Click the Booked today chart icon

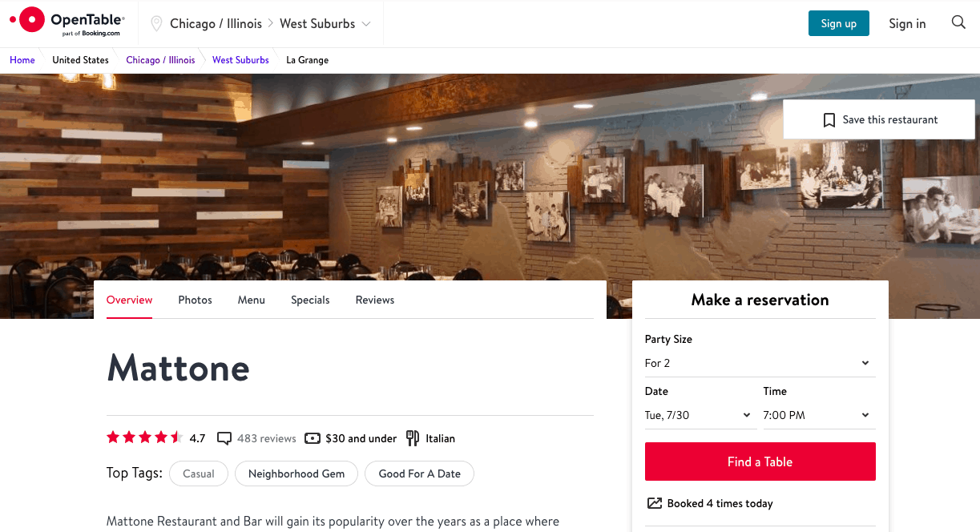tap(654, 503)
